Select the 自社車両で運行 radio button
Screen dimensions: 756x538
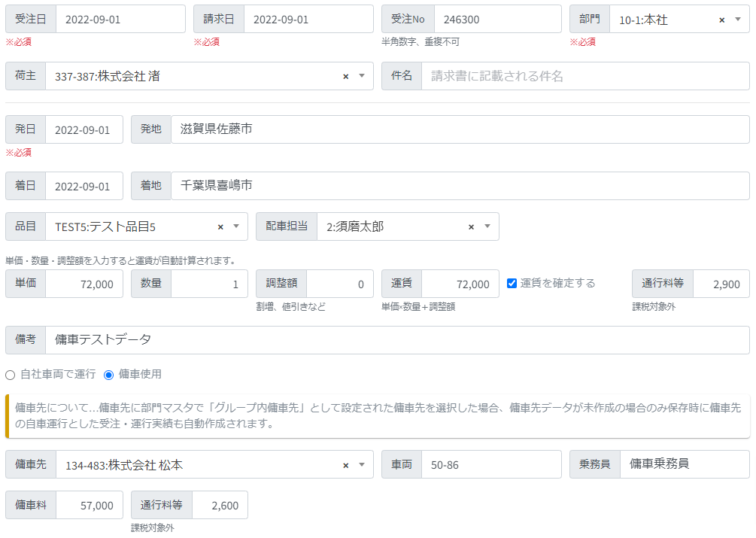pos(11,375)
